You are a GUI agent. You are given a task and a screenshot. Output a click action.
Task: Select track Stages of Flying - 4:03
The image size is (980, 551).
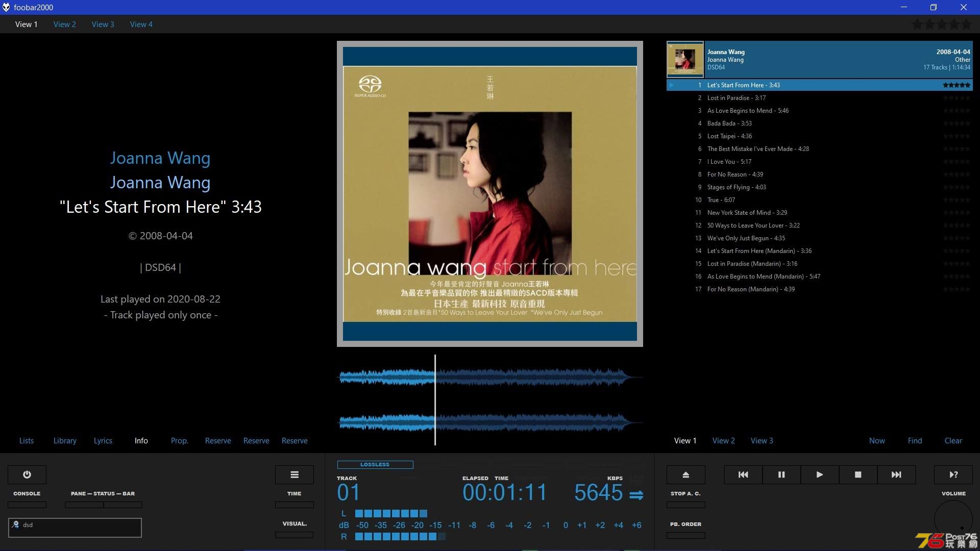click(x=820, y=187)
